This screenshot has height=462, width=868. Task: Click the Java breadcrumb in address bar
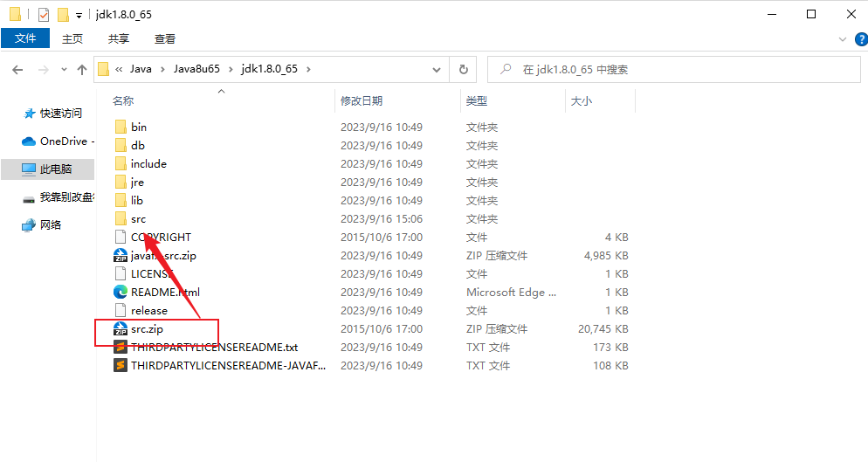[141, 69]
